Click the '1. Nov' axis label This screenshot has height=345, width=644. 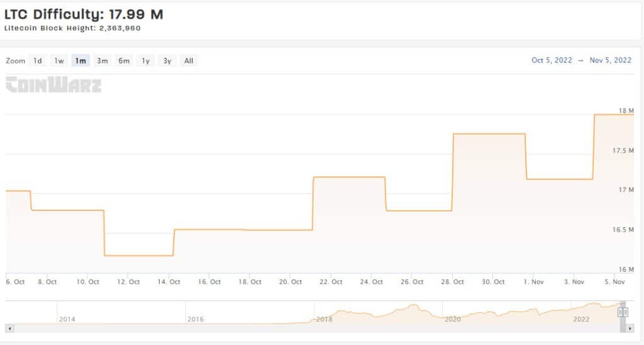click(533, 281)
